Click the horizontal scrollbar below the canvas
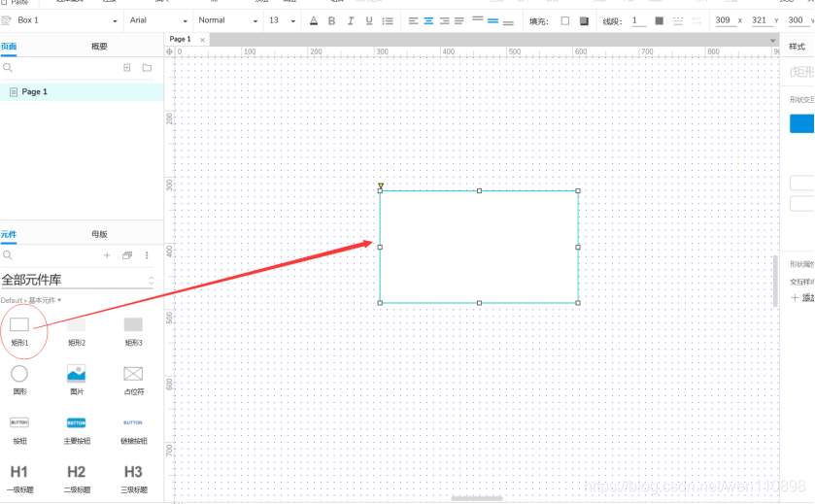 [x=477, y=498]
